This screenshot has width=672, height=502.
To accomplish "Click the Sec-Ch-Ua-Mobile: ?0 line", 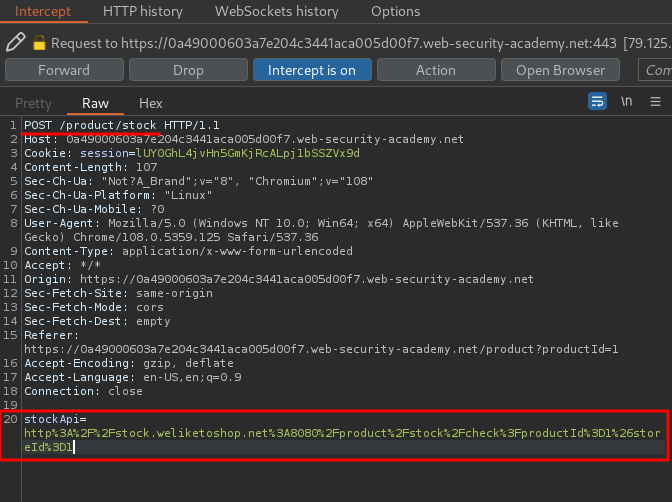I will point(94,209).
